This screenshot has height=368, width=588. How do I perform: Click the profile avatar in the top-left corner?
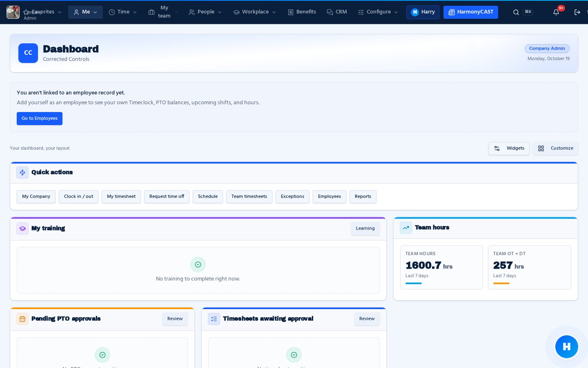pyautogui.click(x=13, y=12)
